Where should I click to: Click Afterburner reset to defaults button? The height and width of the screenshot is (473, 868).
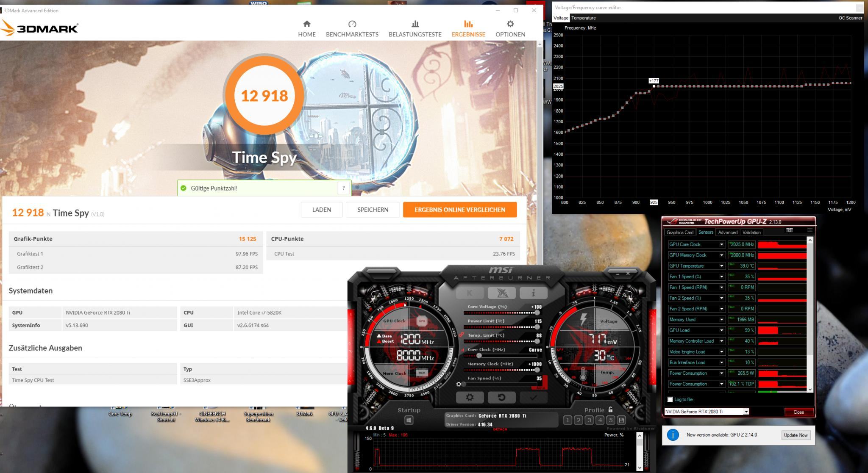pos(501,397)
